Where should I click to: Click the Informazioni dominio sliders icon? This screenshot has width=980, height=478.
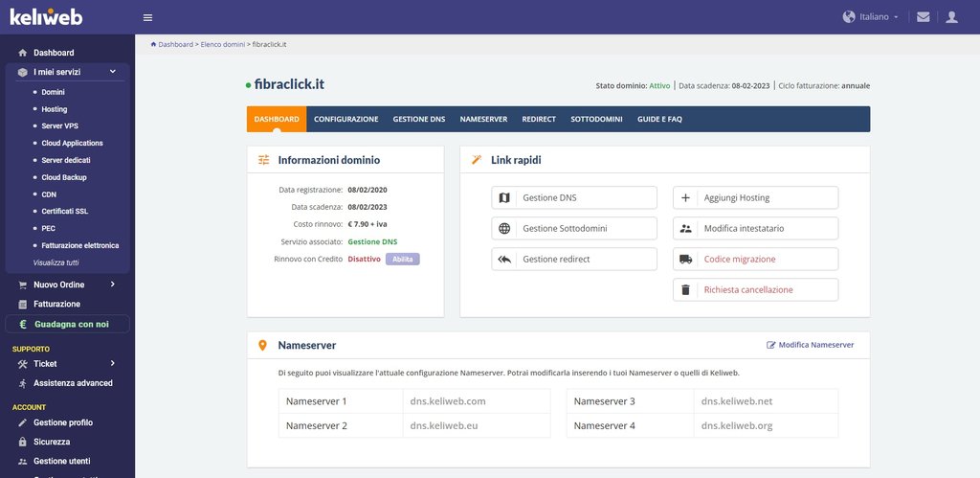(x=264, y=160)
